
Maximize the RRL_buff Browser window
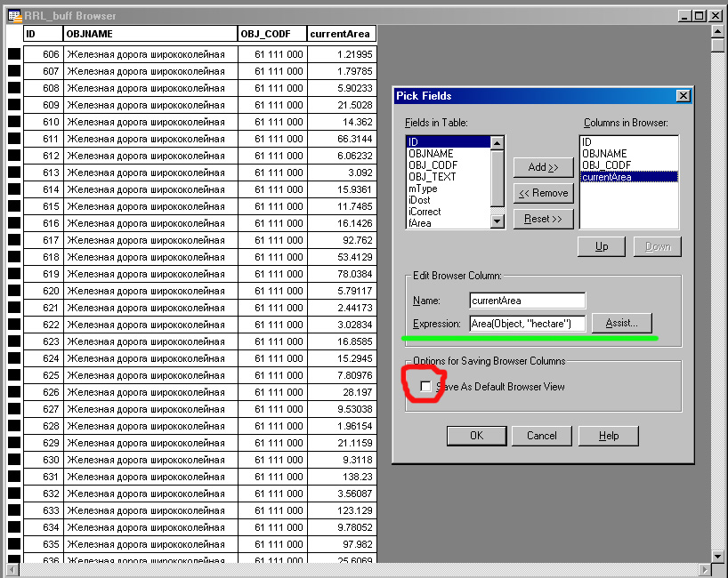(700, 16)
